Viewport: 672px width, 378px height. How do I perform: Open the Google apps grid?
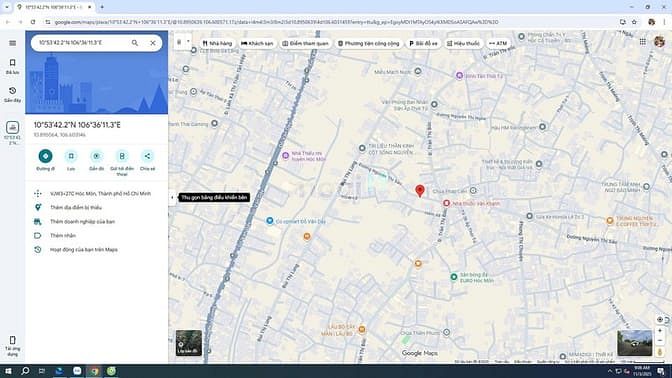[642, 42]
